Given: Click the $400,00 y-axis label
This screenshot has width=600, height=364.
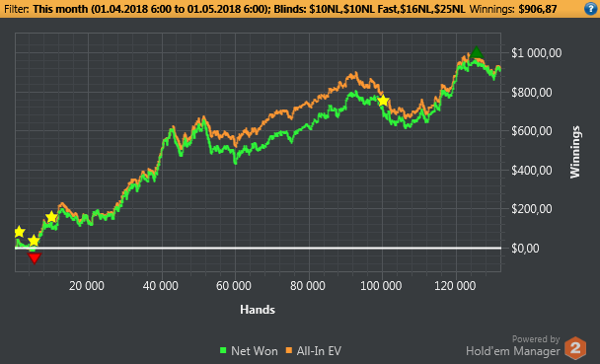Looking at the screenshot, I should pyautogui.click(x=532, y=171).
